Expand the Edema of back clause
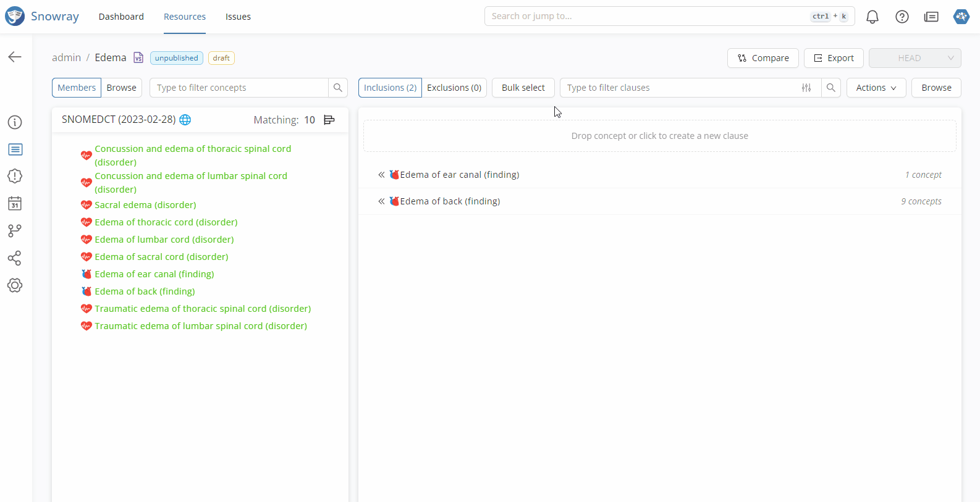 point(381,201)
